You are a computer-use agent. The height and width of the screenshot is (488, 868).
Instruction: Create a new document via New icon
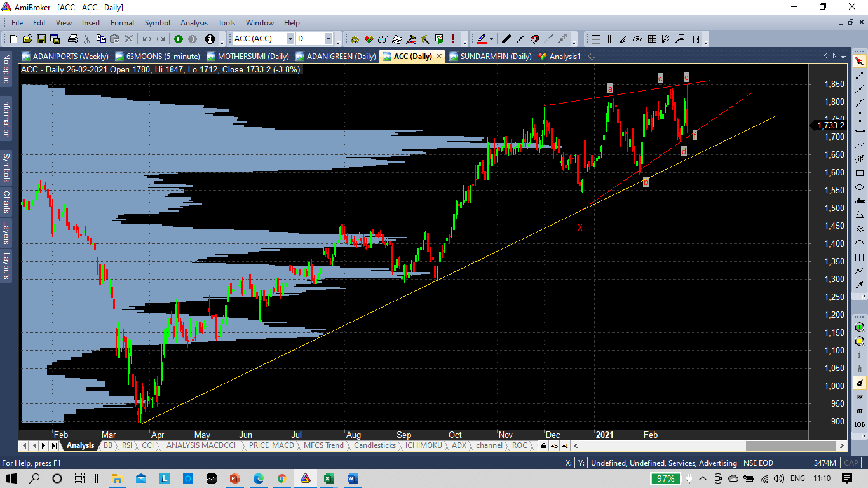point(13,39)
